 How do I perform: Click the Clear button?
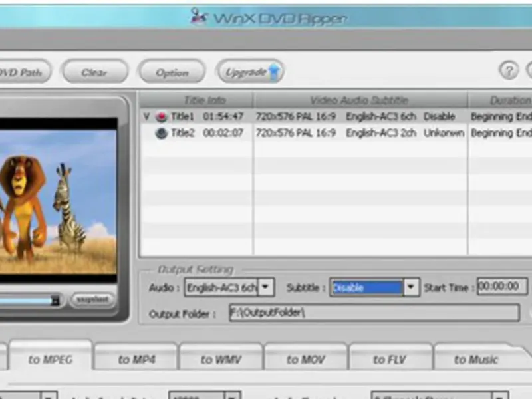tap(95, 72)
